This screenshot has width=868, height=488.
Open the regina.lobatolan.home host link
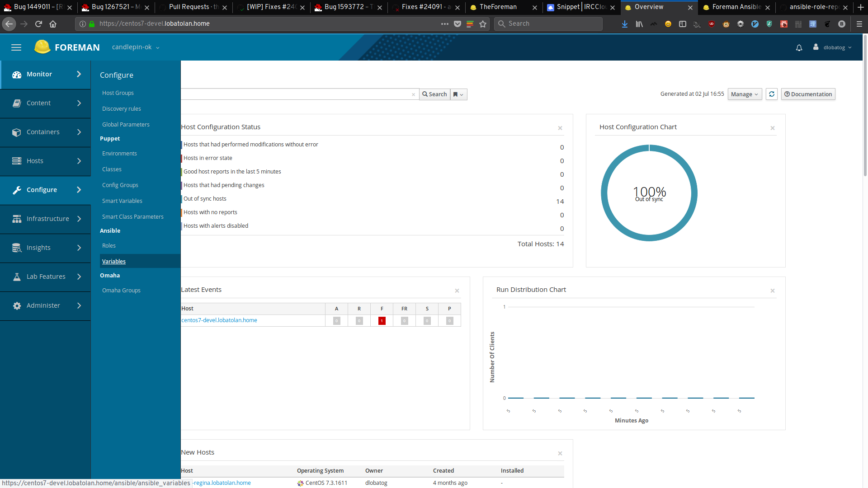click(222, 483)
